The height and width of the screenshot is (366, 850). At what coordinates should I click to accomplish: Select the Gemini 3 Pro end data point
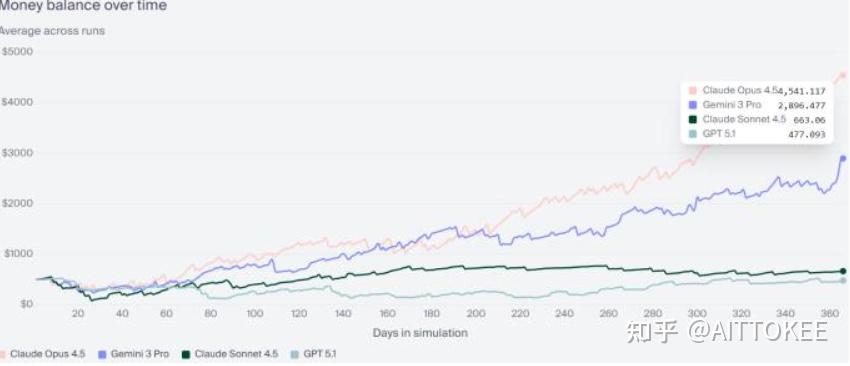tap(843, 158)
